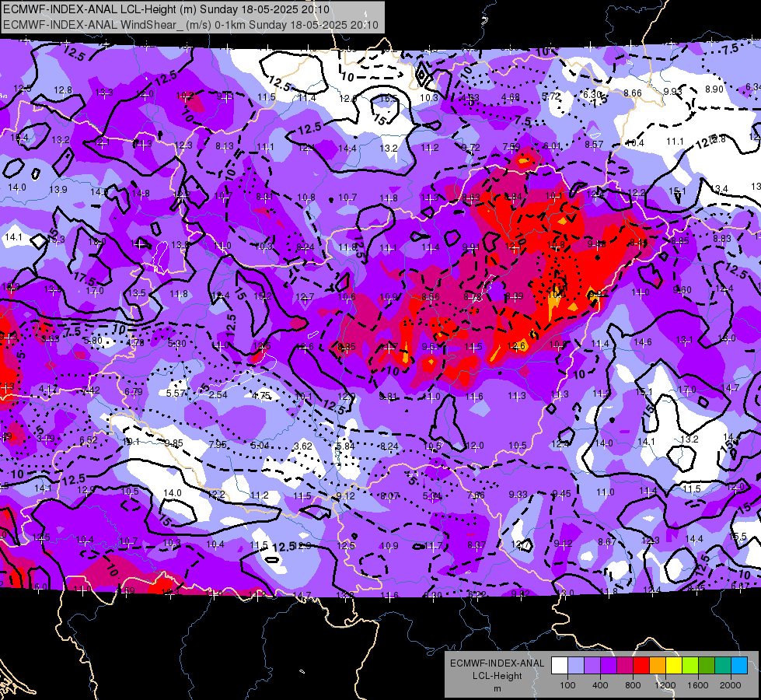The width and height of the screenshot is (761, 700).
Task: Click legend scale label 2000
Action: tap(731, 685)
